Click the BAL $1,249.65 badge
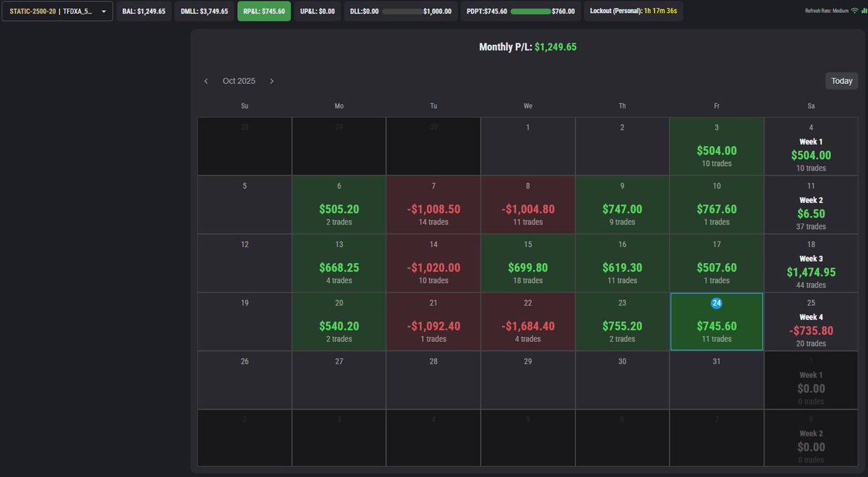This screenshot has width=868, height=477. 144,12
